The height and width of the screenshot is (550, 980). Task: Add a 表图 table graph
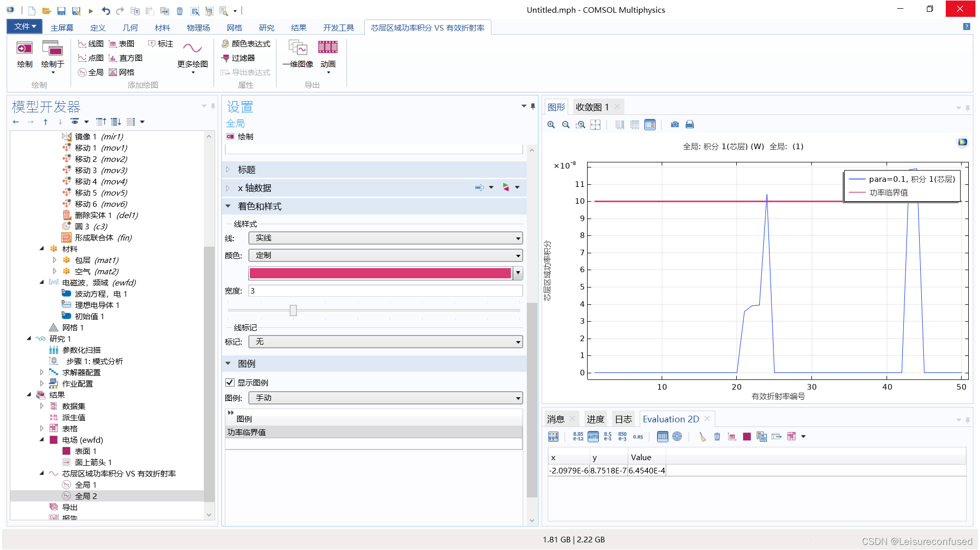(x=122, y=44)
